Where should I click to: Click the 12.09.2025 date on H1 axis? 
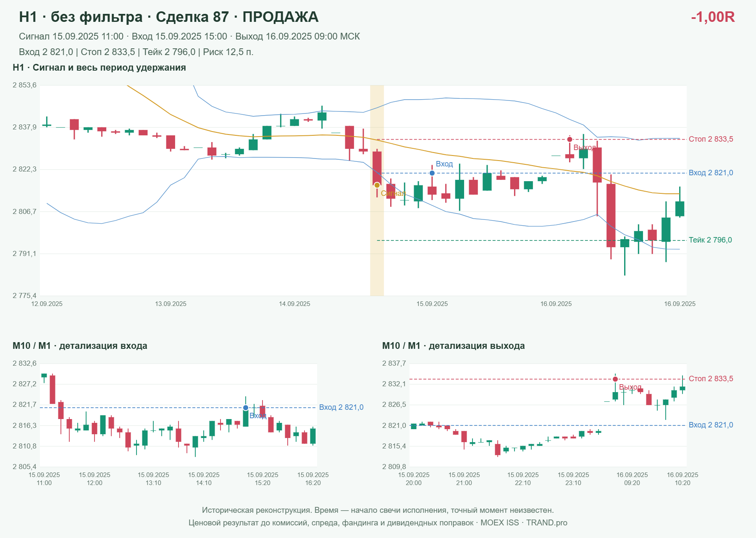(47, 304)
